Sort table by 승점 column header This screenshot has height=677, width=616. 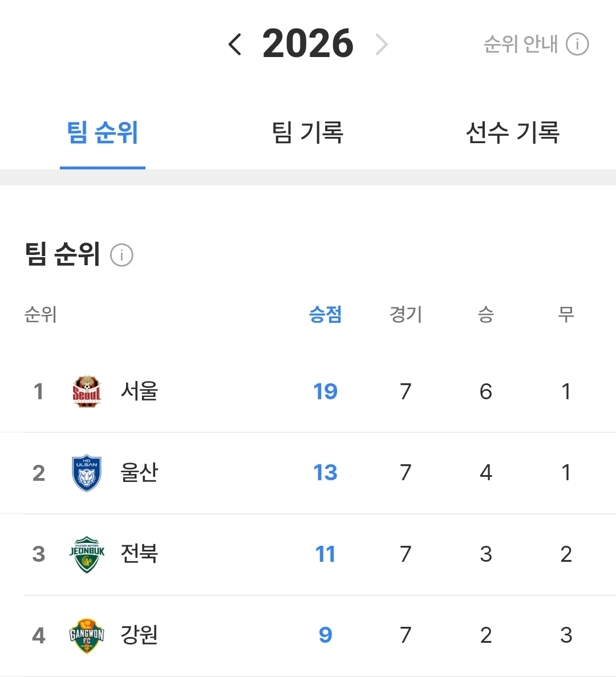(x=325, y=314)
